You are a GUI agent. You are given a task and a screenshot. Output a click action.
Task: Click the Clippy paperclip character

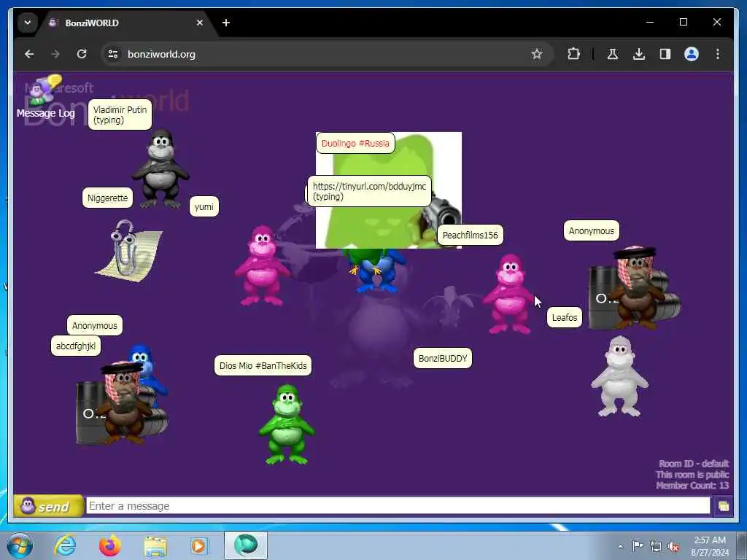tap(128, 250)
